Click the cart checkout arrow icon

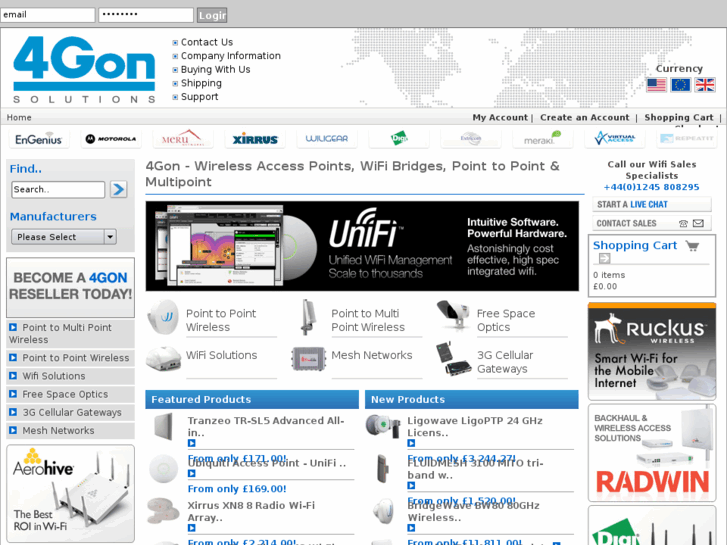point(605,258)
